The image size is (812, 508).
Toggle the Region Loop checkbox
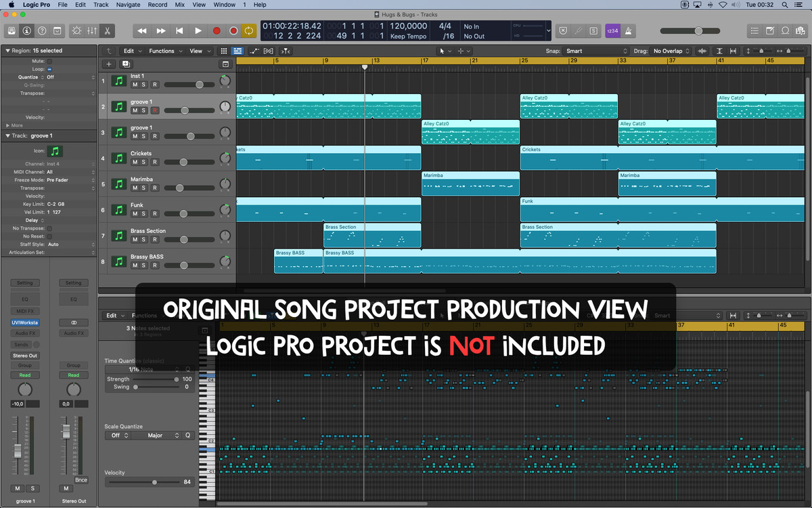pyautogui.click(x=49, y=69)
